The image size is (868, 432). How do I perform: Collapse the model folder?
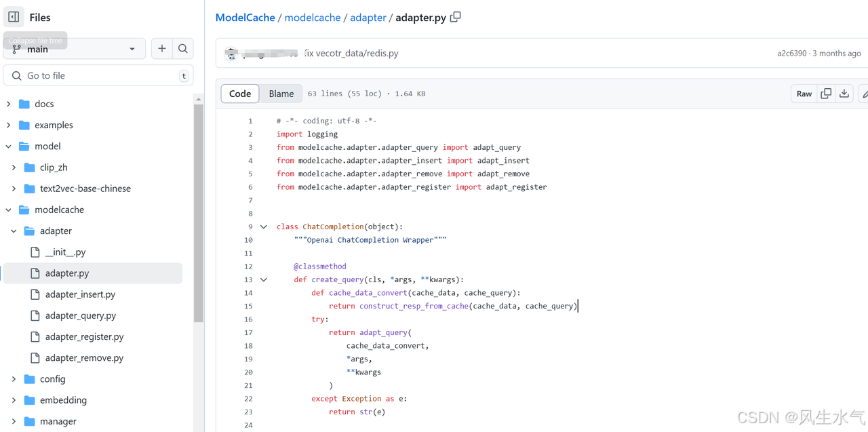9,146
